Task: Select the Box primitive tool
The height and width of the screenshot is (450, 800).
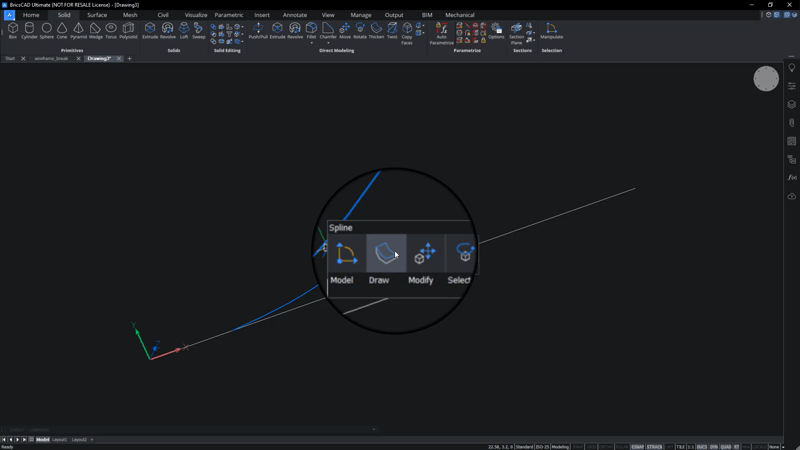Action: pos(13,30)
